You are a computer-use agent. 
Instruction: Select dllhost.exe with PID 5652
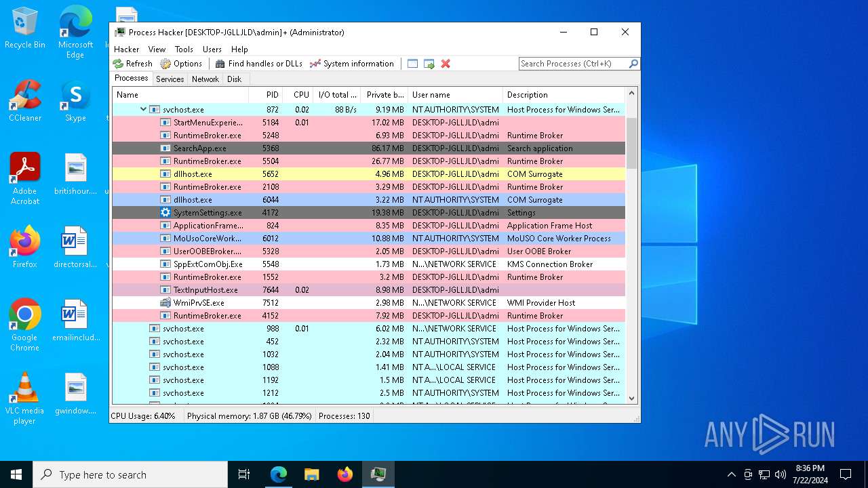click(368, 174)
